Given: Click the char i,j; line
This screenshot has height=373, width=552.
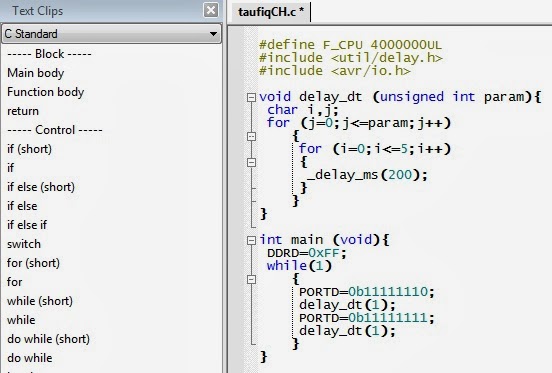Looking at the screenshot, I should click(303, 110).
